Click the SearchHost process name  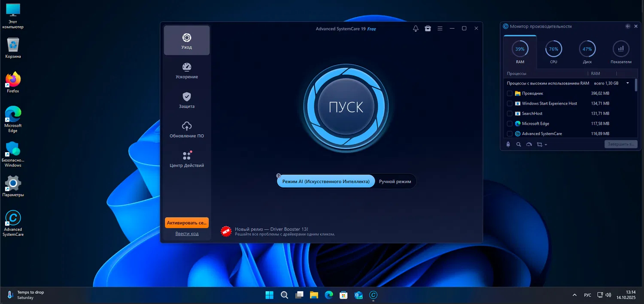(532, 114)
